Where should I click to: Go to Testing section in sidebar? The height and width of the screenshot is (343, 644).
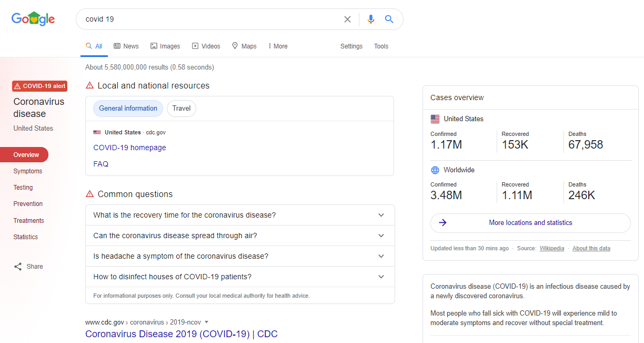23,188
